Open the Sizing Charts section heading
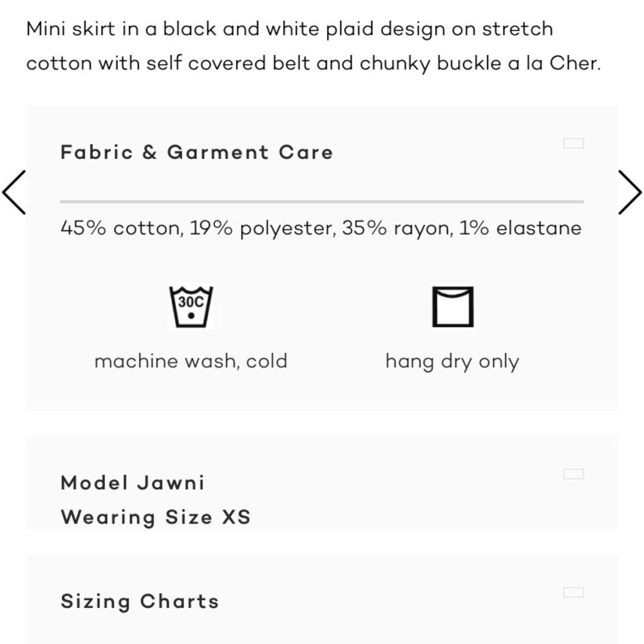The width and height of the screenshot is (644, 644). pyautogui.click(x=140, y=601)
